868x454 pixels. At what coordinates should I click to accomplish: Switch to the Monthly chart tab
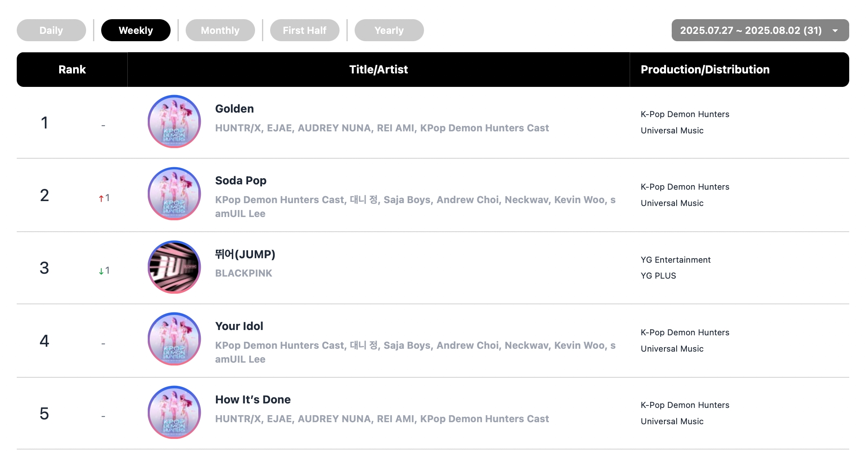pos(220,30)
